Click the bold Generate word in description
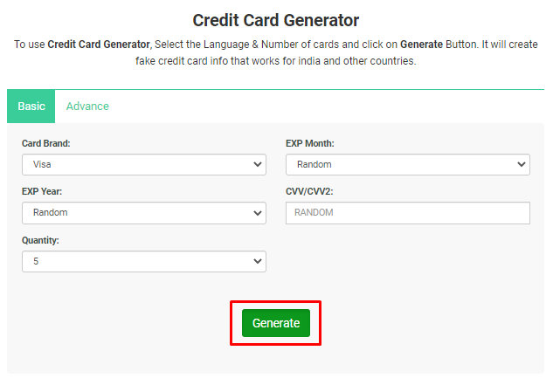 tap(421, 45)
